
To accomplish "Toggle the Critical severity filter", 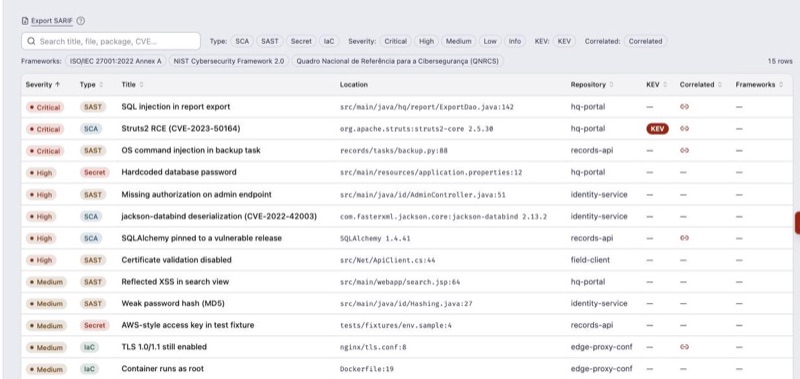I will 395,41.
